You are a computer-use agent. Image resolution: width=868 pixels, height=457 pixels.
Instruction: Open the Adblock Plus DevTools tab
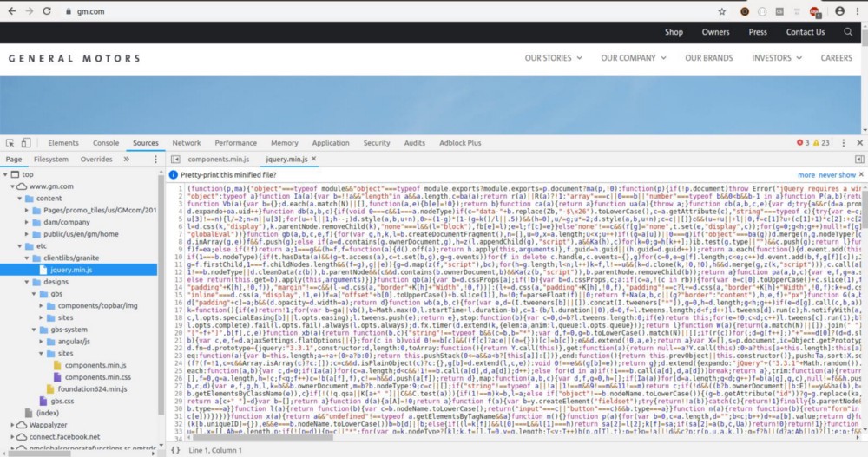460,143
